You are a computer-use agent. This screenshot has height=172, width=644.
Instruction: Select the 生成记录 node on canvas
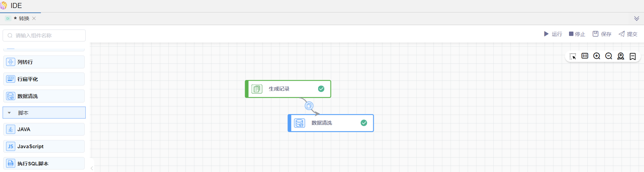pos(288,89)
